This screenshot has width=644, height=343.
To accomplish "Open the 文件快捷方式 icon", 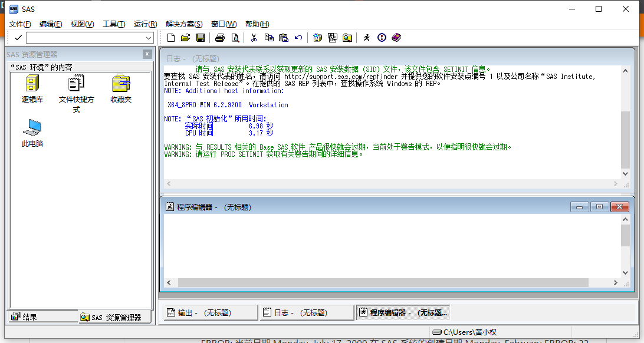I will (x=77, y=94).
